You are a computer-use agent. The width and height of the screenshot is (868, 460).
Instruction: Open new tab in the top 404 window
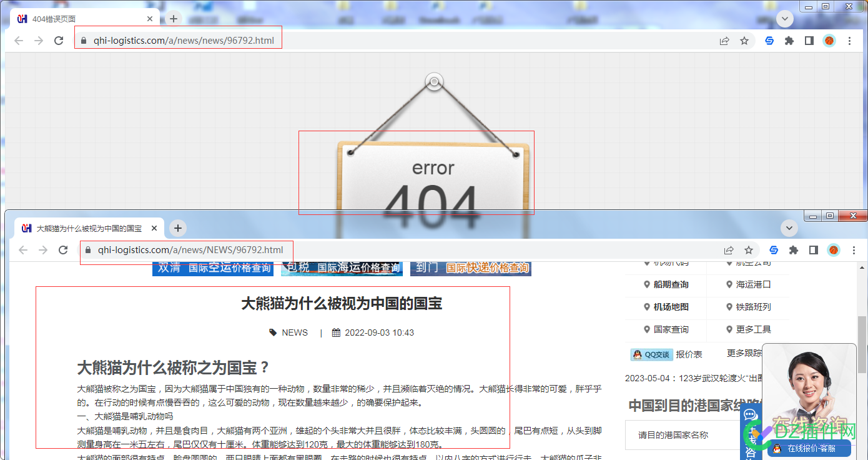pos(174,19)
